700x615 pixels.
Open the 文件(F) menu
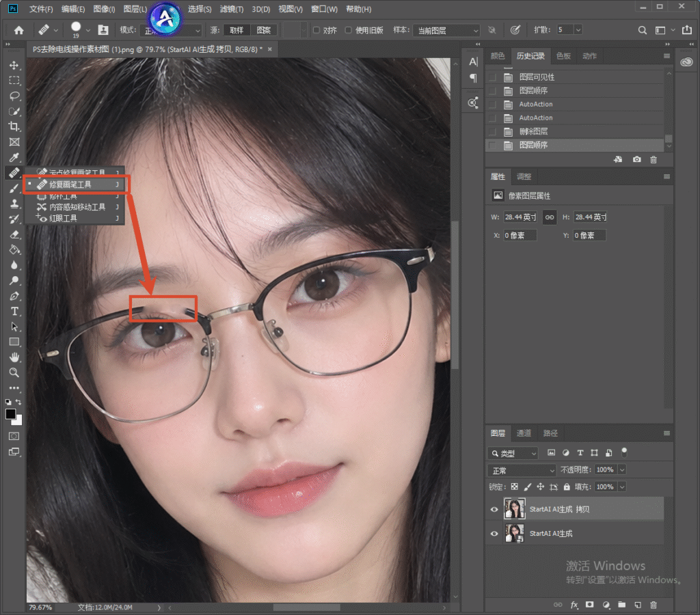coord(41,9)
